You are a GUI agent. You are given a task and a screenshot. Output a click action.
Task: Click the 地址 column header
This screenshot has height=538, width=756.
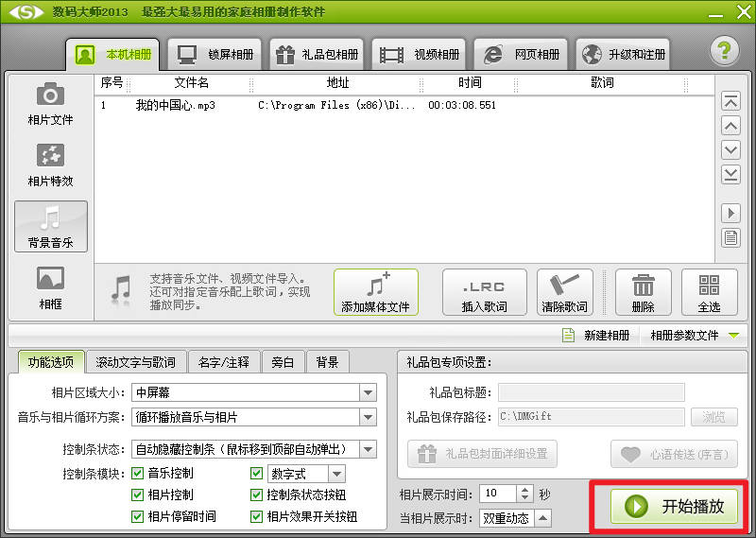pos(337,83)
